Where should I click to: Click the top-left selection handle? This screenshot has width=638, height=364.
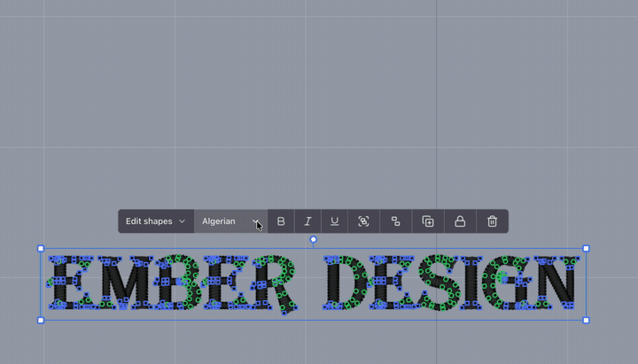pos(41,249)
